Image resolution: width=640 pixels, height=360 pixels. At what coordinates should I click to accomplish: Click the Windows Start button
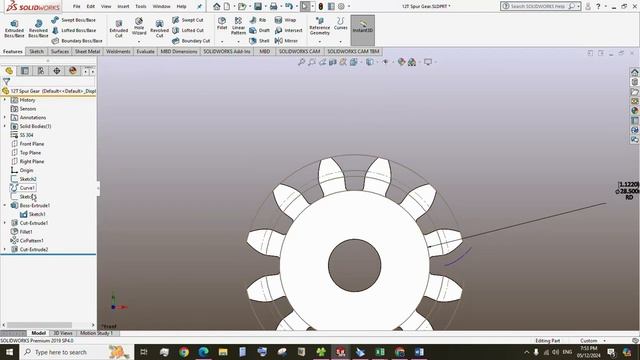pos(9,352)
